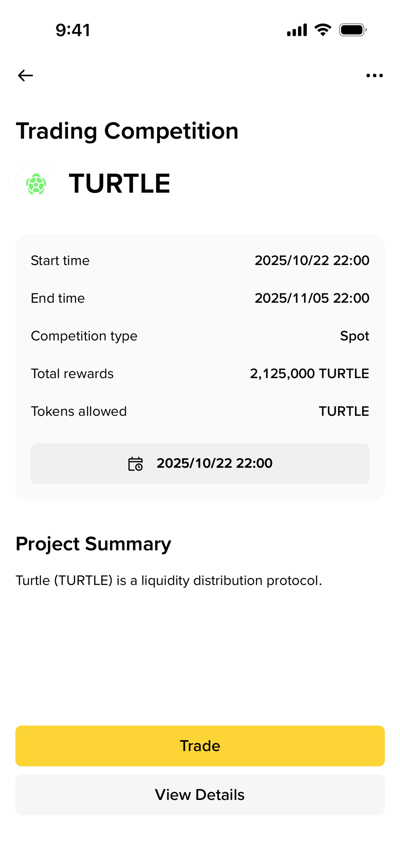Screen dimensions: 400x868
Task: Tap the Turtle liquidity protocol description text
Action: tap(169, 581)
